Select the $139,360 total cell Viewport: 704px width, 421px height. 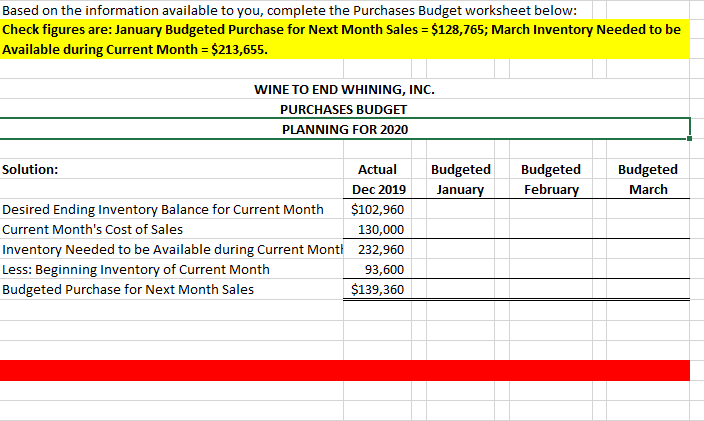377,289
